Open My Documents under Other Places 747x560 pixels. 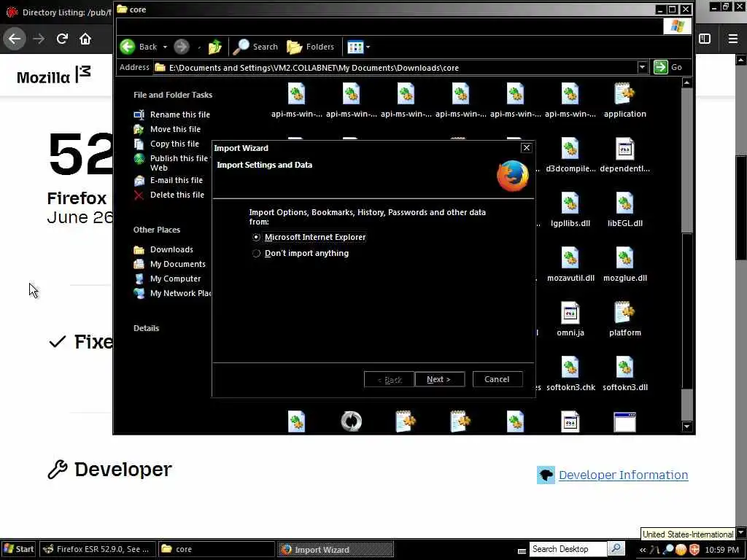tap(169, 264)
